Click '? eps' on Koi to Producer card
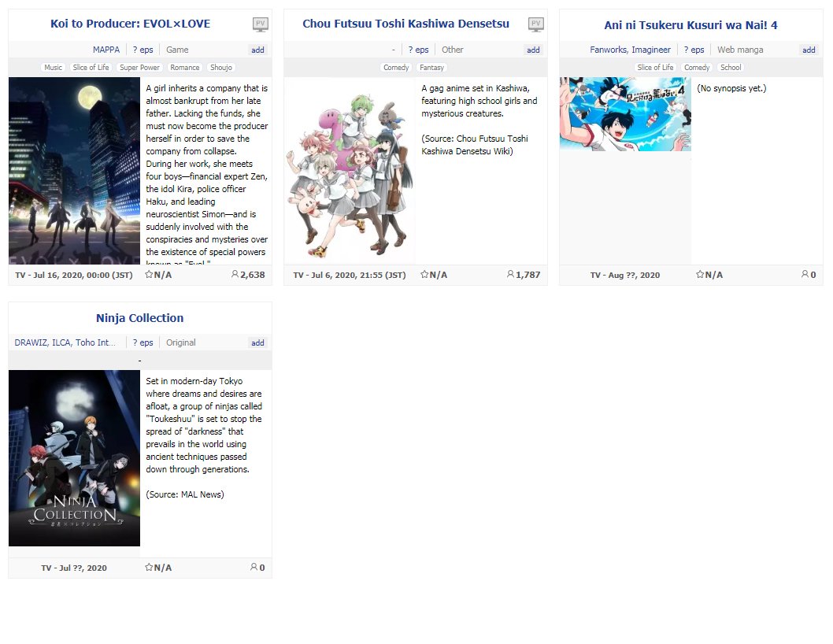Image resolution: width=833 pixels, height=644 pixels. point(143,50)
